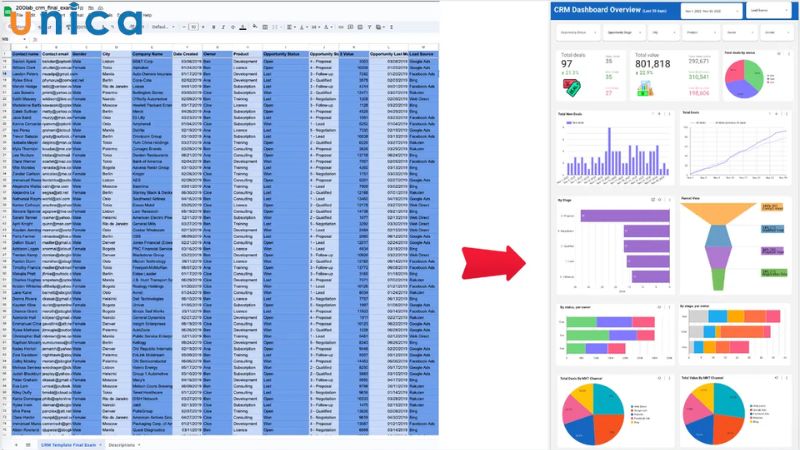Select the Lead Source header cell
The width and height of the screenshot is (800, 450).
(423, 54)
